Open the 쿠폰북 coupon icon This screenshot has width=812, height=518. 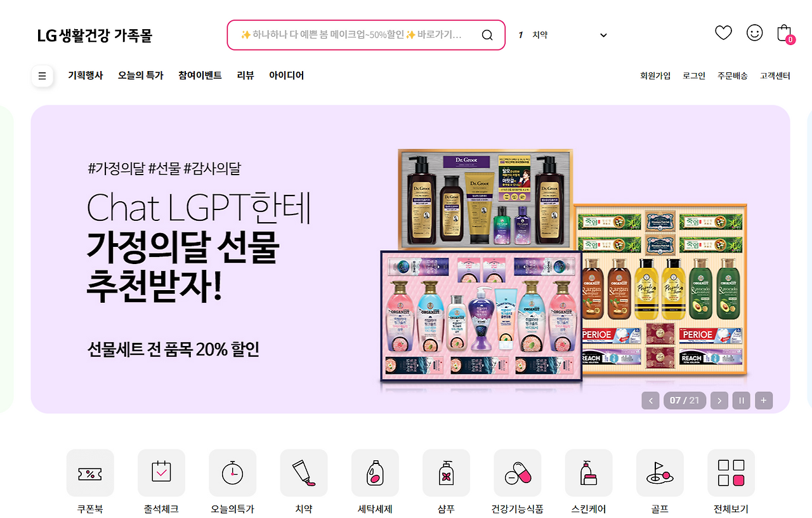90,473
